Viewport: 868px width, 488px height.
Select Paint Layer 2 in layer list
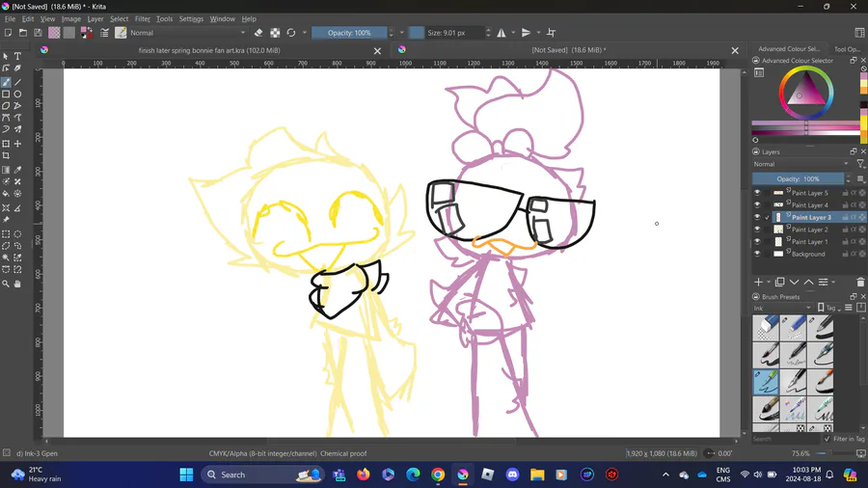tap(809, 230)
